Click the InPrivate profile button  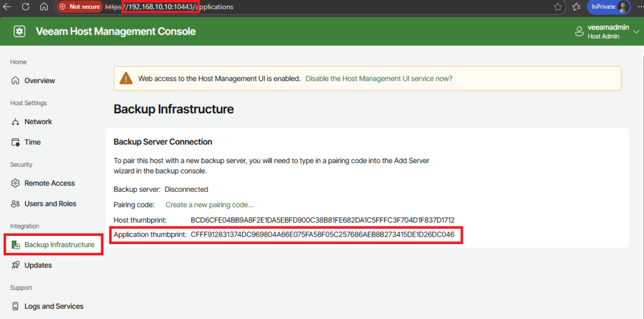(x=609, y=7)
